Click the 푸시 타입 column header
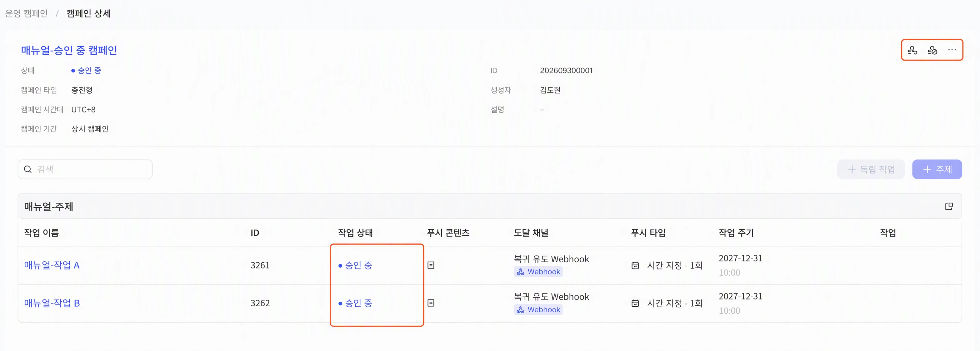 (x=648, y=233)
